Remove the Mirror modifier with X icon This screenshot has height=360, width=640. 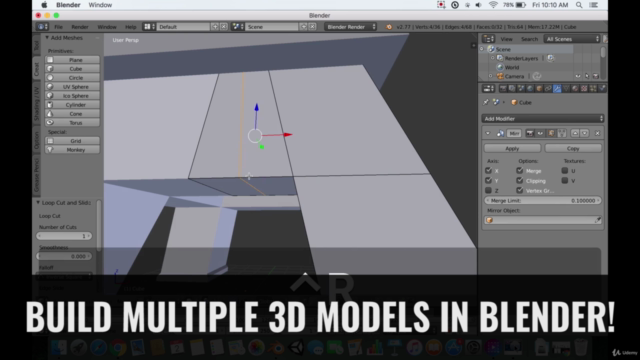(598, 133)
